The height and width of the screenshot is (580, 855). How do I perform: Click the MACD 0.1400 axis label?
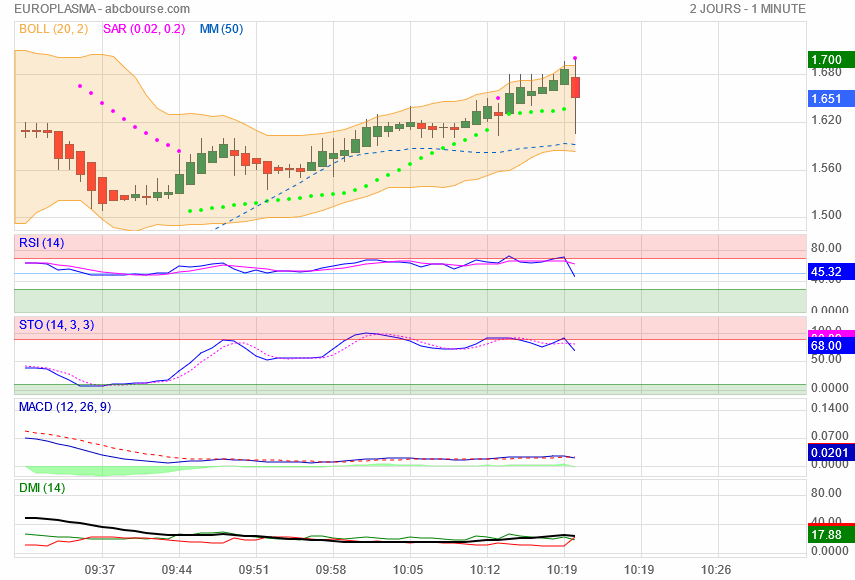click(829, 408)
